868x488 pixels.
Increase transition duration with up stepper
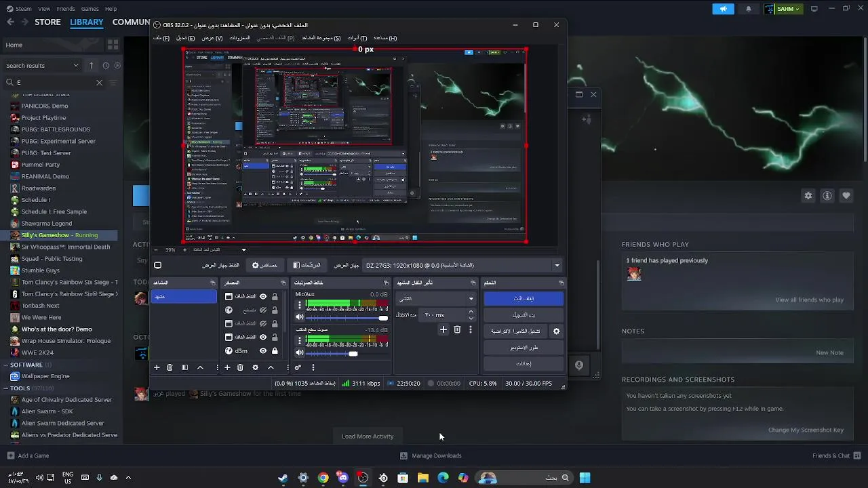[x=471, y=312]
